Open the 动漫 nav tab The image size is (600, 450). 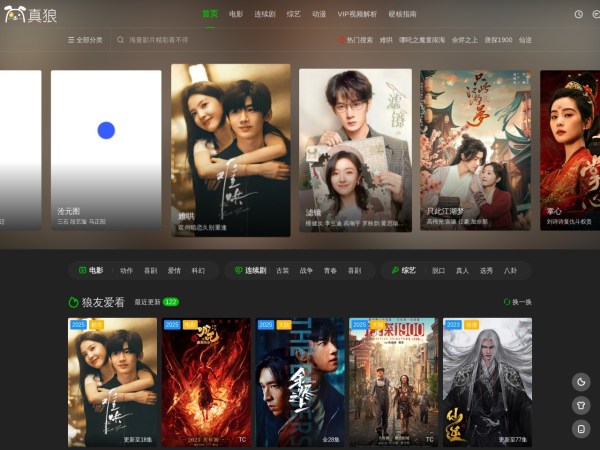click(319, 14)
